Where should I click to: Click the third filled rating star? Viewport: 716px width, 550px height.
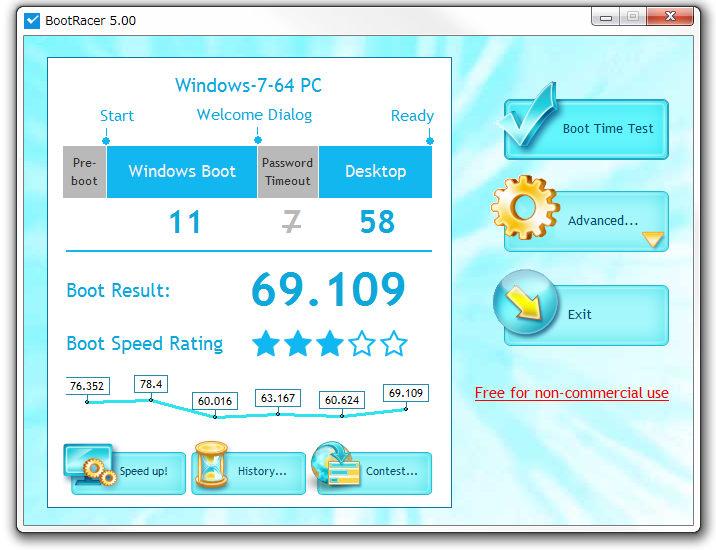point(330,343)
